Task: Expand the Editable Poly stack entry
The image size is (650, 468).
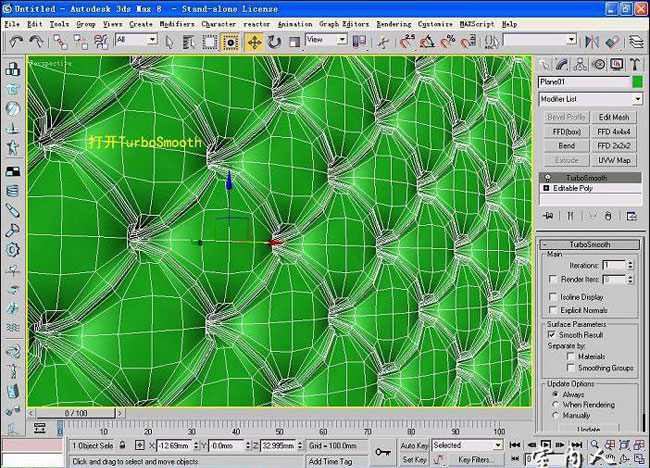Action: point(546,188)
